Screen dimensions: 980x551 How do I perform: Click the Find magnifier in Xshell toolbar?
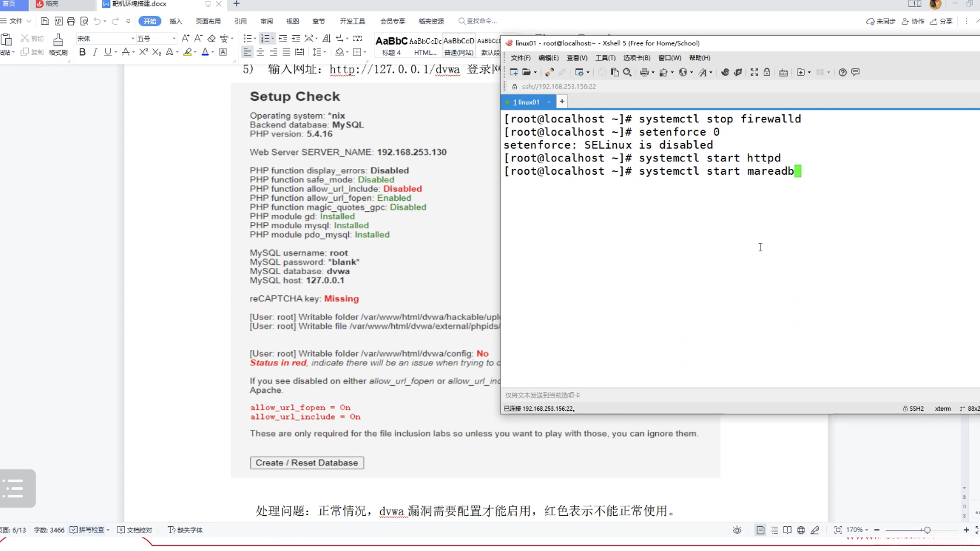pyautogui.click(x=627, y=72)
